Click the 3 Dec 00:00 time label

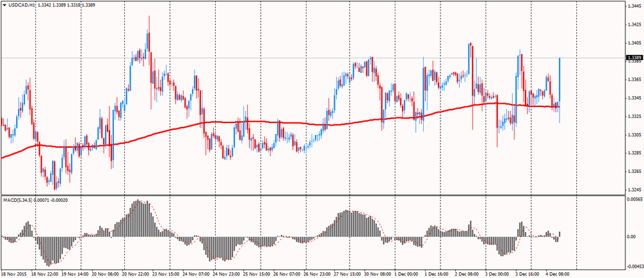[x=498, y=273]
